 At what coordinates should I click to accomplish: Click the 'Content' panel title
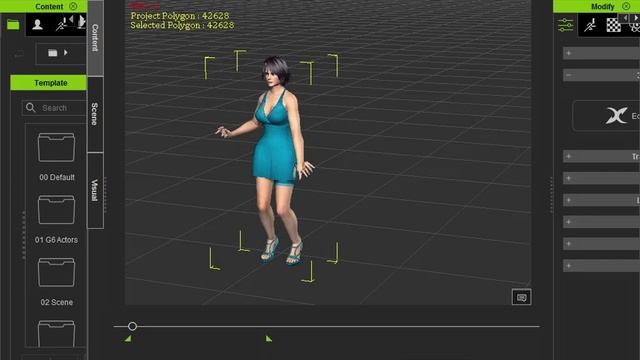(x=49, y=7)
